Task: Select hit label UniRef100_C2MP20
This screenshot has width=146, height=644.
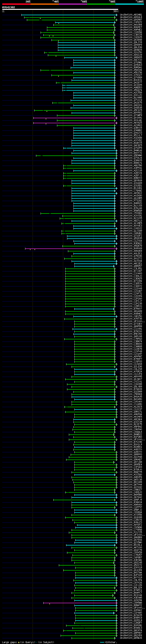Action: coord(131,306)
